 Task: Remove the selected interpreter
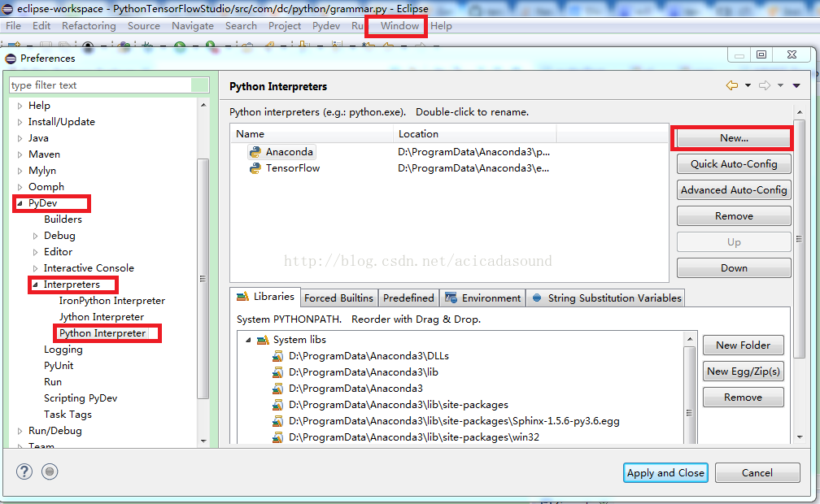tap(734, 216)
